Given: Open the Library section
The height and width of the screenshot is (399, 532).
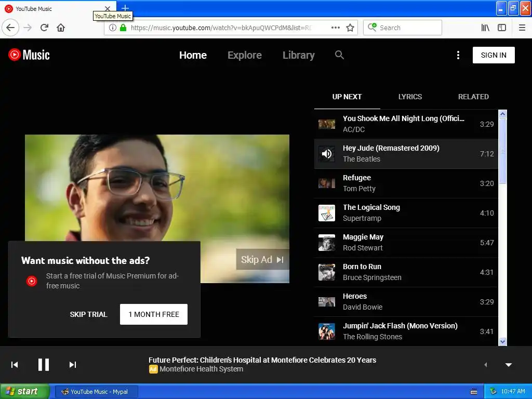Looking at the screenshot, I should coord(299,55).
